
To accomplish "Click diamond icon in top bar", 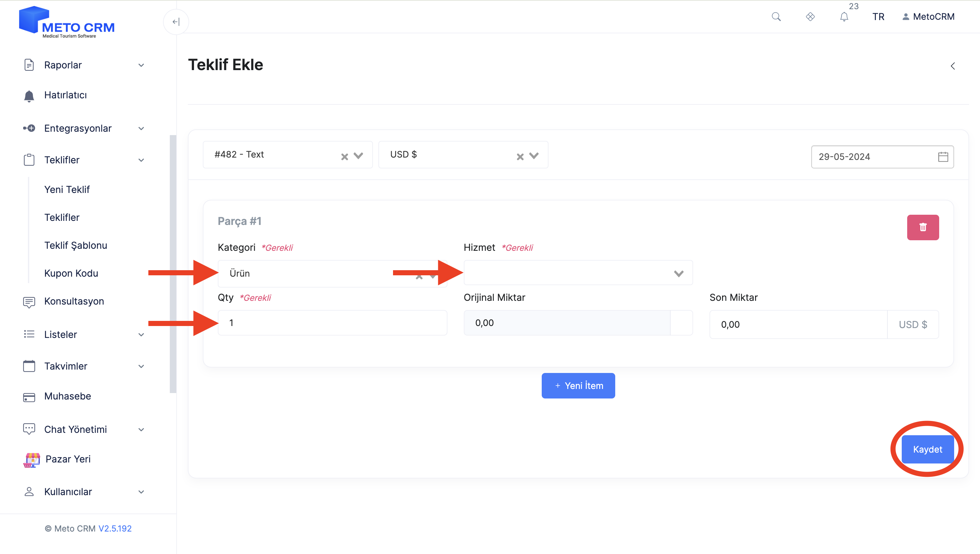I will [810, 17].
